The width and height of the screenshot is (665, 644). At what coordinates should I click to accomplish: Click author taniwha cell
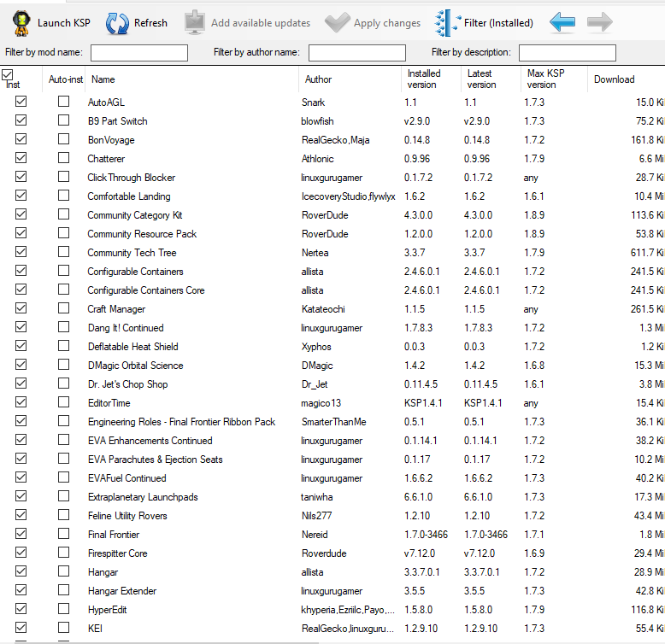click(316, 497)
